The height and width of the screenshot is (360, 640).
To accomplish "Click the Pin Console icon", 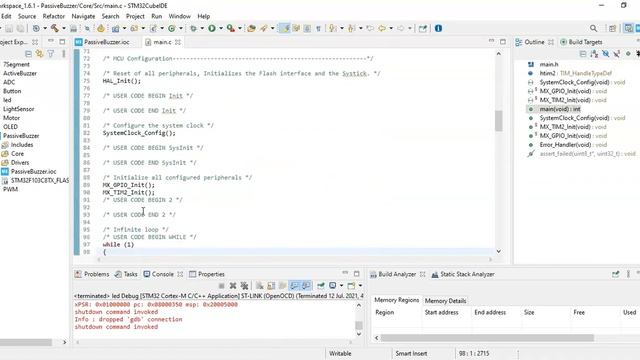I will coord(321,286).
